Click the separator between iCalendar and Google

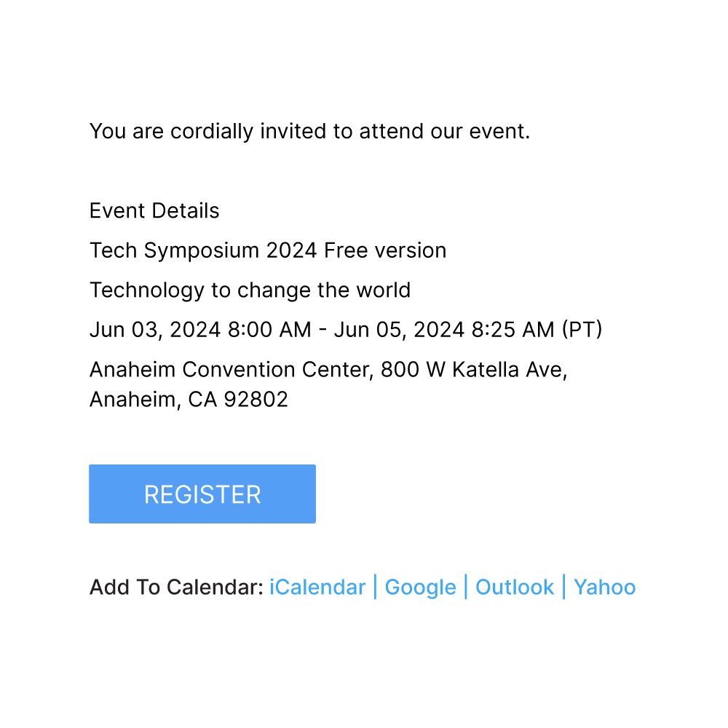point(375,587)
